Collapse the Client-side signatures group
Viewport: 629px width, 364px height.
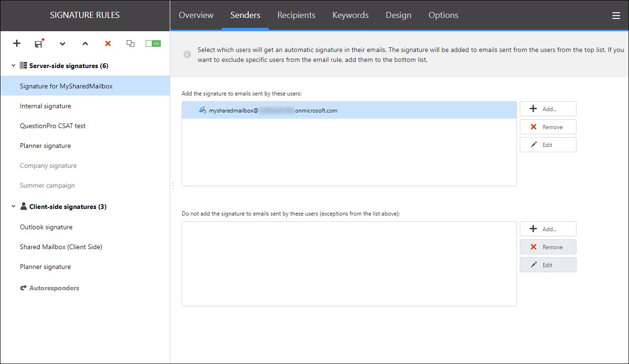pyautogui.click(x=13, y=206)
